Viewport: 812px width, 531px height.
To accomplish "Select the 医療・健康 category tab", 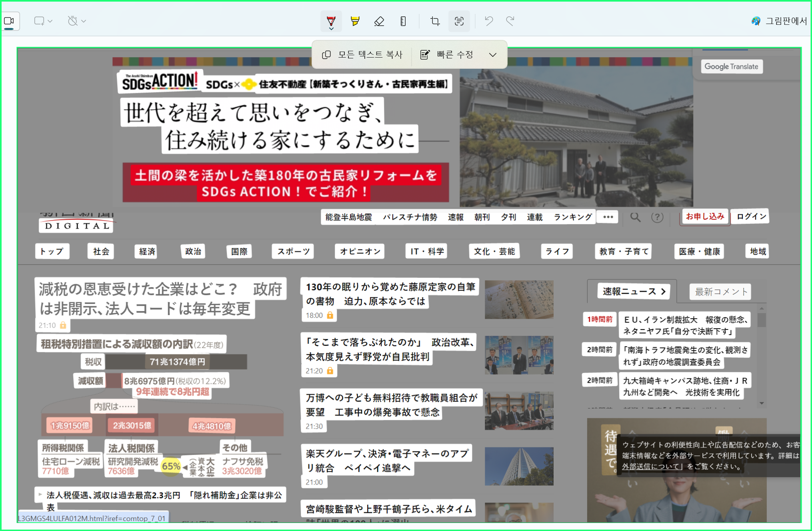I will click(x=699, y=252).
